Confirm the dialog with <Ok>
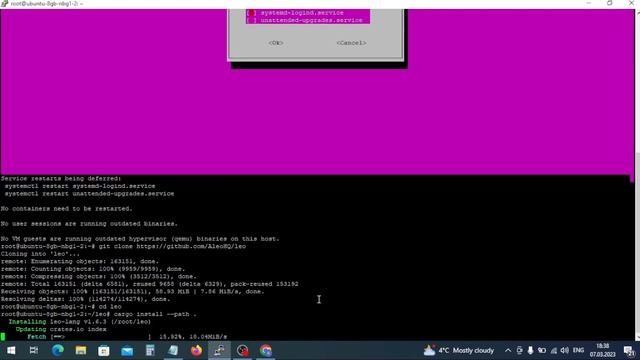This screenshot has width=640, height=360. click(276, 43)
